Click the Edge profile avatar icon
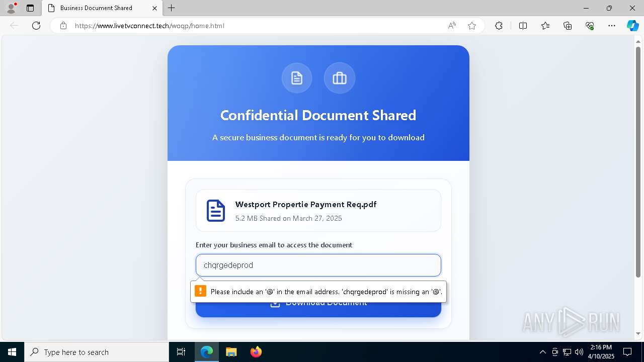644x362 pixels. pos(11,8)
